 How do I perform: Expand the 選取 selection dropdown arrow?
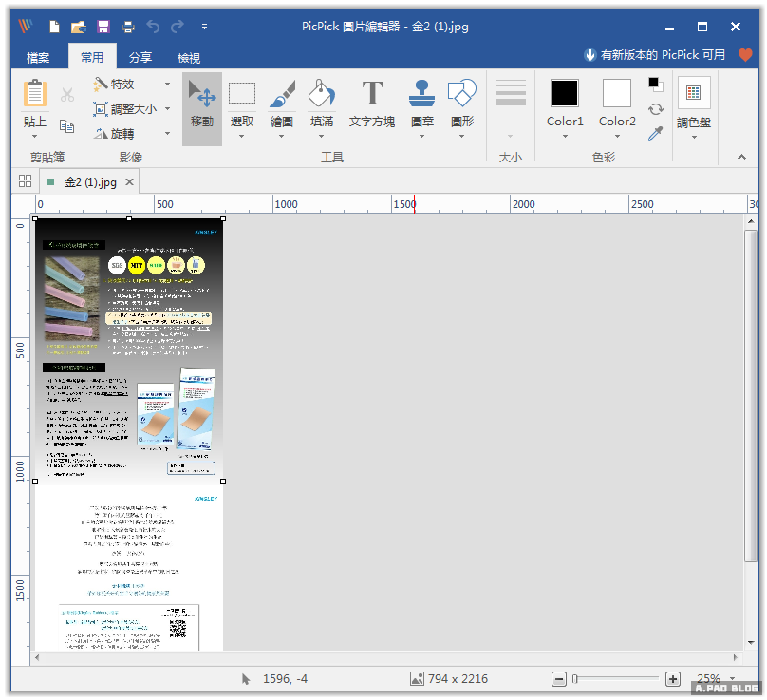242,136
